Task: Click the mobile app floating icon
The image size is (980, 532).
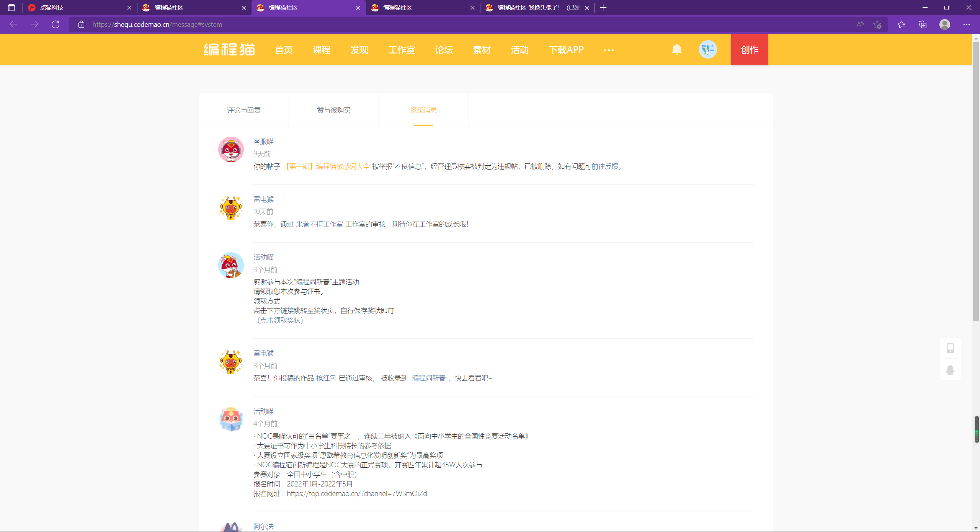Action: point(950,348)
